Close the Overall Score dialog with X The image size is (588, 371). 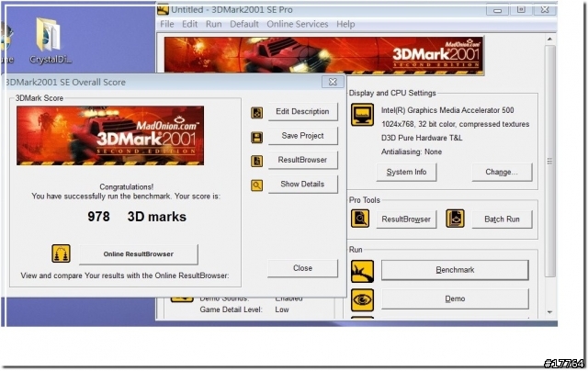coord(333,82)
